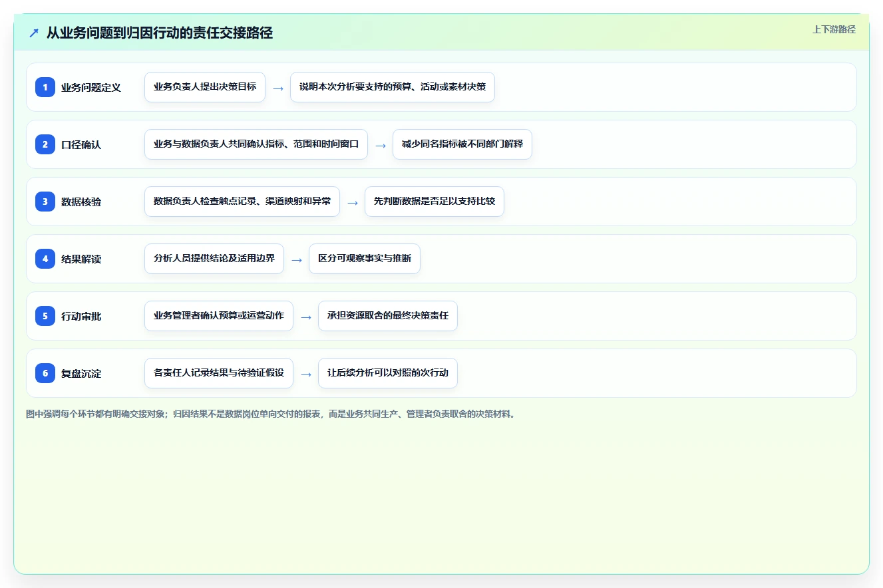
Task: Click the step 6 number badge
Action: 45,373
